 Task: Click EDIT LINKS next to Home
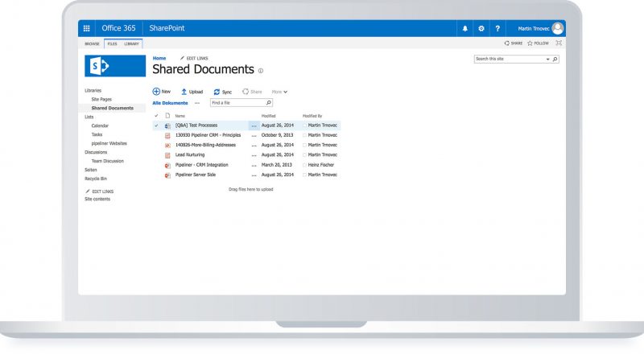tap(194, 58)
